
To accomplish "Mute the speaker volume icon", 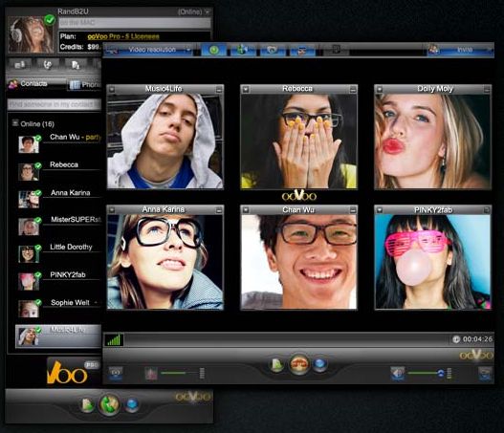I will point(397,373).
